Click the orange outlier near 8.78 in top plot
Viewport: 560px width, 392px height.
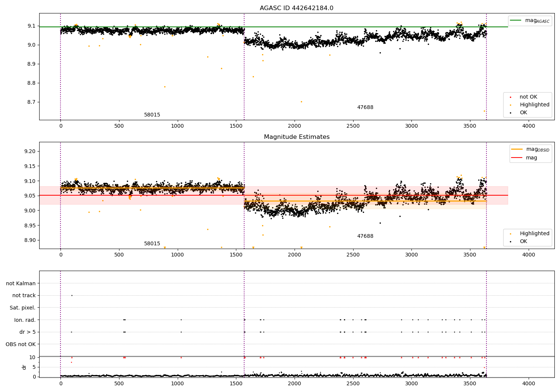[x=165, y=87]
